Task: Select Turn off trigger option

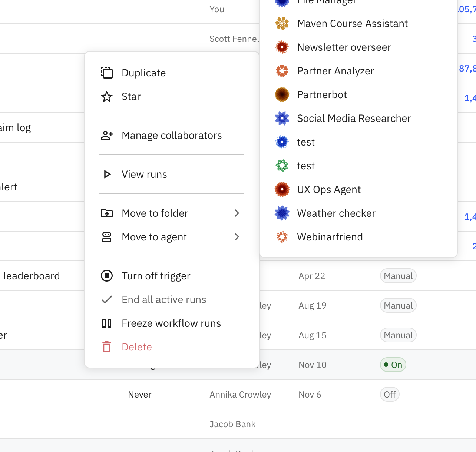Action: (156, 276)
